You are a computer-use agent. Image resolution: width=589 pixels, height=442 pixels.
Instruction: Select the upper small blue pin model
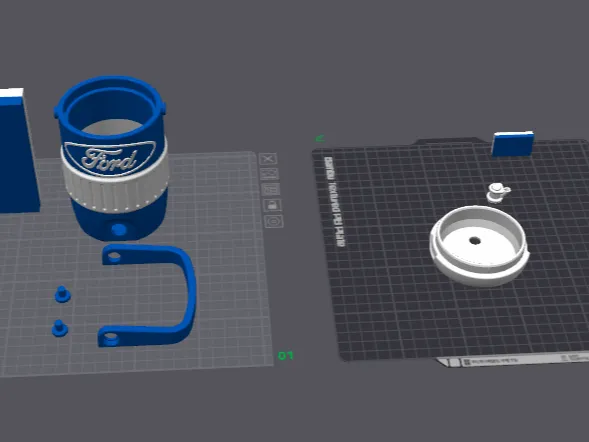tap(62, 294)
